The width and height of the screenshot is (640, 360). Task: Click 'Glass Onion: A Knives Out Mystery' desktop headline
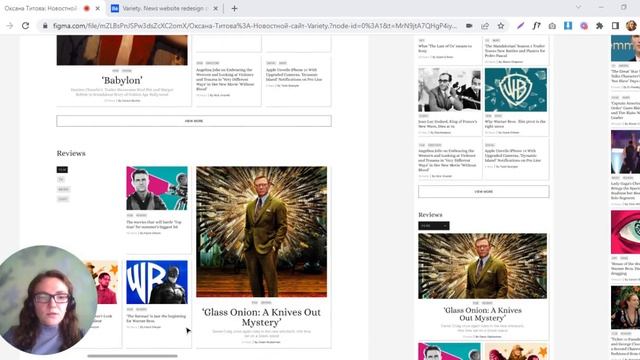click(x=261, y=317)
